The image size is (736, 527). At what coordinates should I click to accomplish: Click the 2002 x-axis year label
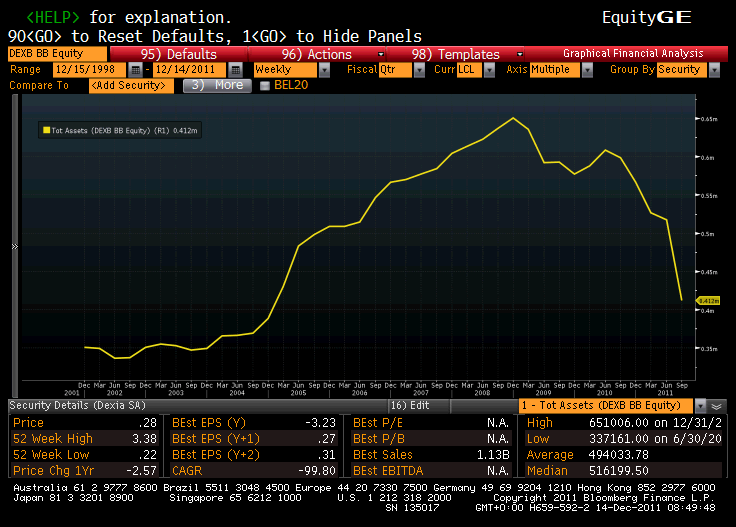coord(115,393)
